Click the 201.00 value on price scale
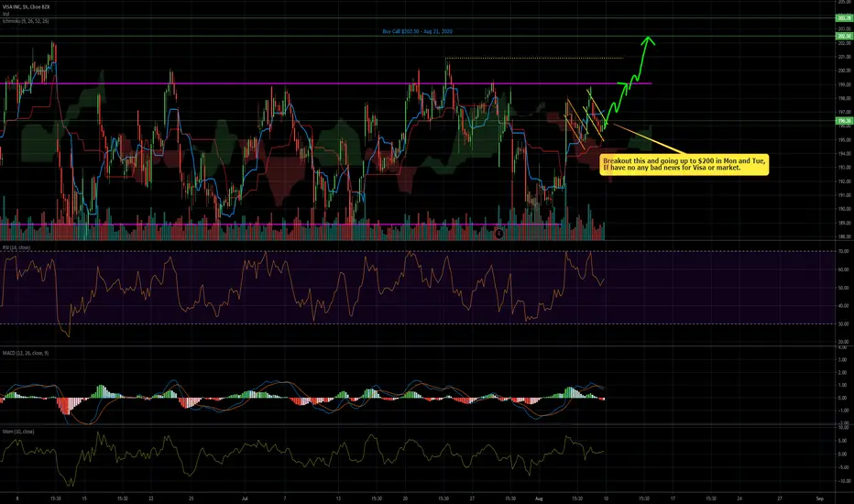 click(844, 57)
